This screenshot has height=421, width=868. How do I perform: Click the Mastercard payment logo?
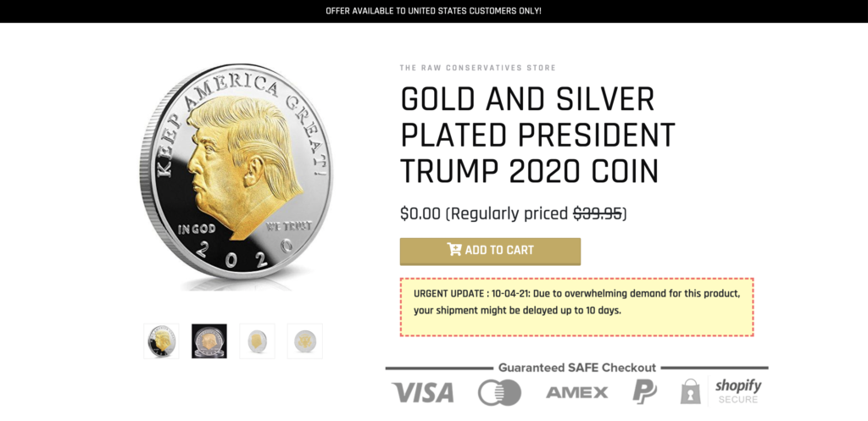click(x=499, y=392)
